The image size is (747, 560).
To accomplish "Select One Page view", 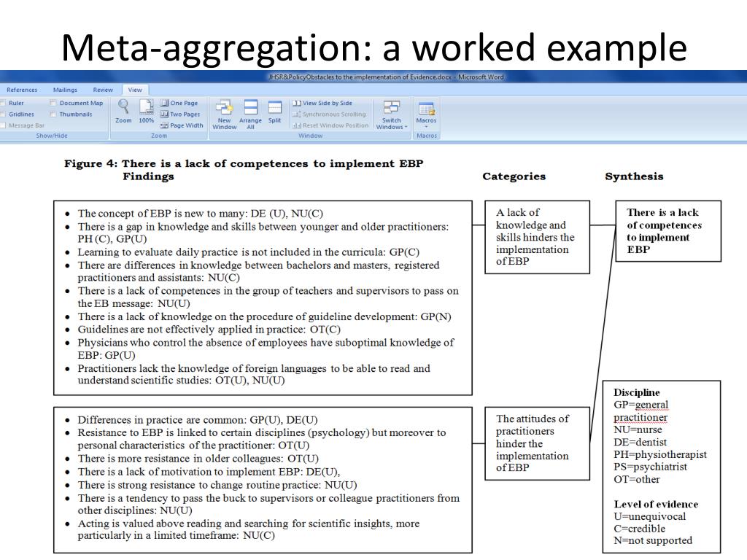I will [x=179, y=103].
